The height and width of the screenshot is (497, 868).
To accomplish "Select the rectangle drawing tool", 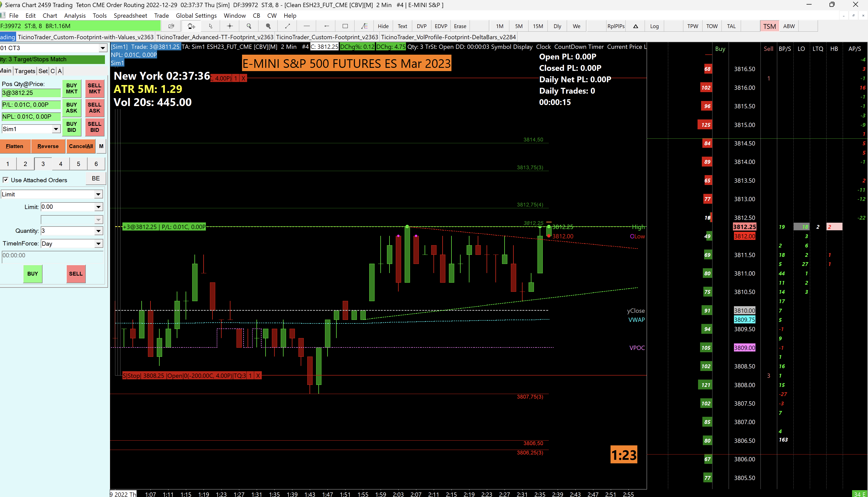I will (345, 26).
